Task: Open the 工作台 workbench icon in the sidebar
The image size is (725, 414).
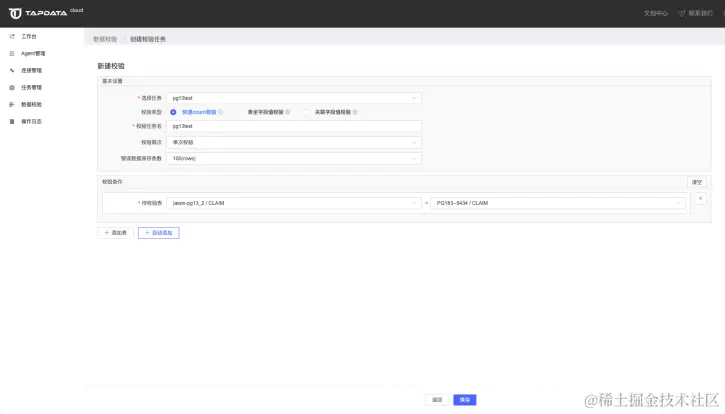Action: (12, 37)
